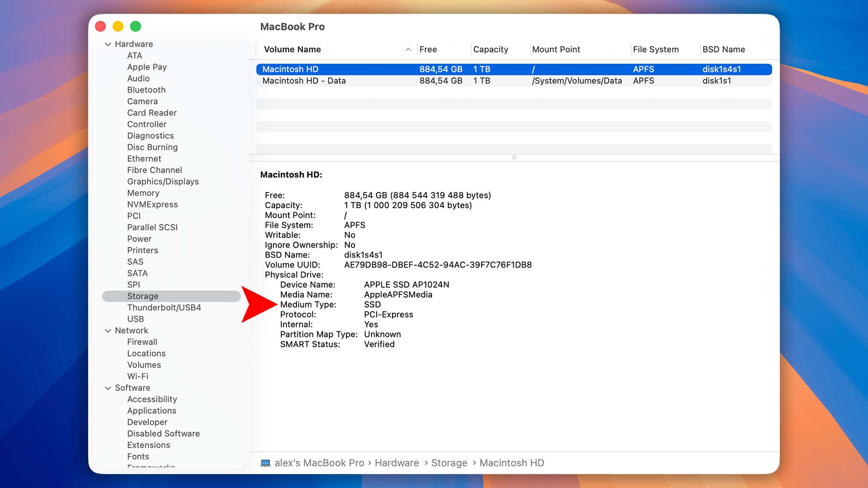Open SATA hardware details
This screenshot has height=488, width=868.
pos(137,273)
